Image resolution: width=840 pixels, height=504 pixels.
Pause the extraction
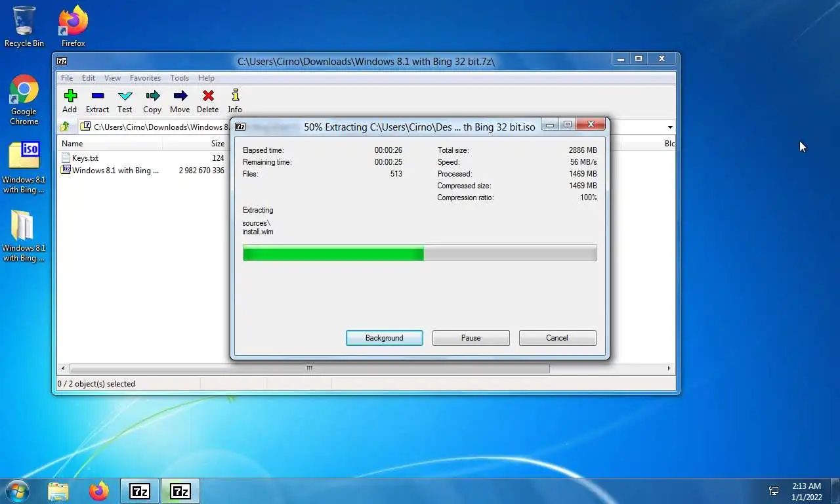[471, 338]
